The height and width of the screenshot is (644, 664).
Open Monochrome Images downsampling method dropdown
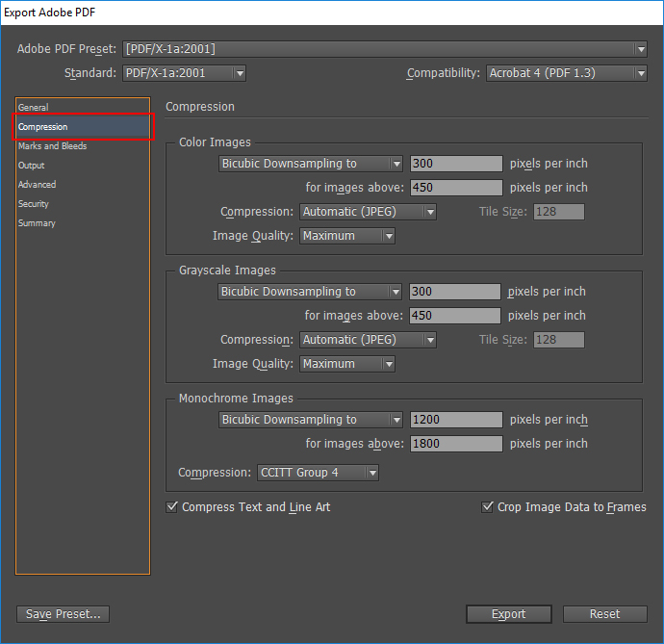311,420
